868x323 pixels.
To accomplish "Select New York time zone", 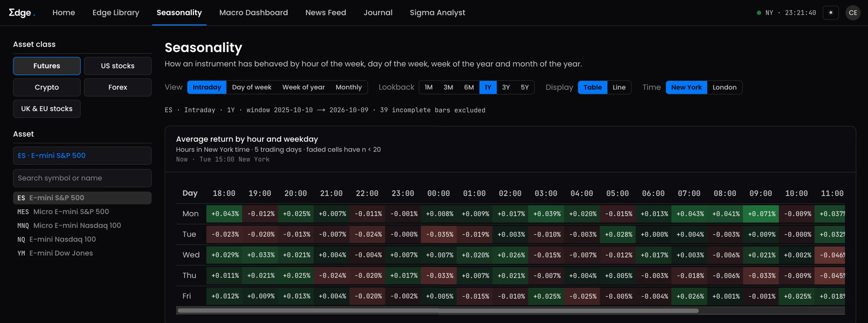I will [686, 87].
